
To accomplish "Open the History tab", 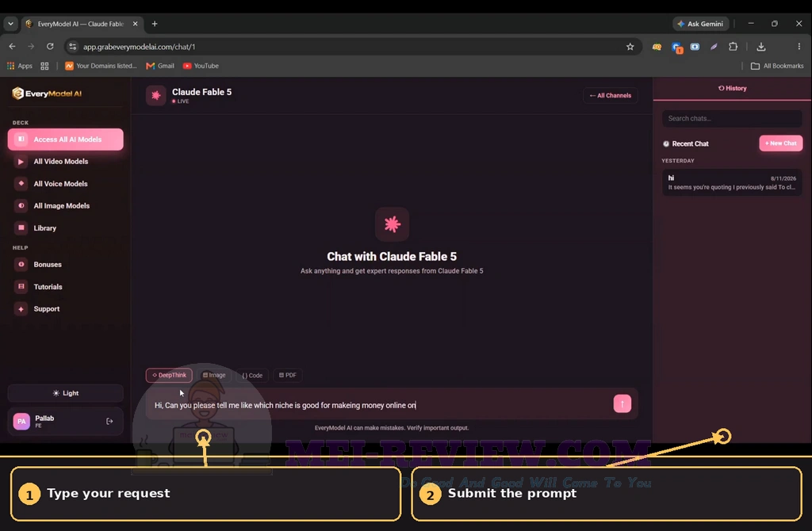I will pyautogui.click(x=732, y=89).
